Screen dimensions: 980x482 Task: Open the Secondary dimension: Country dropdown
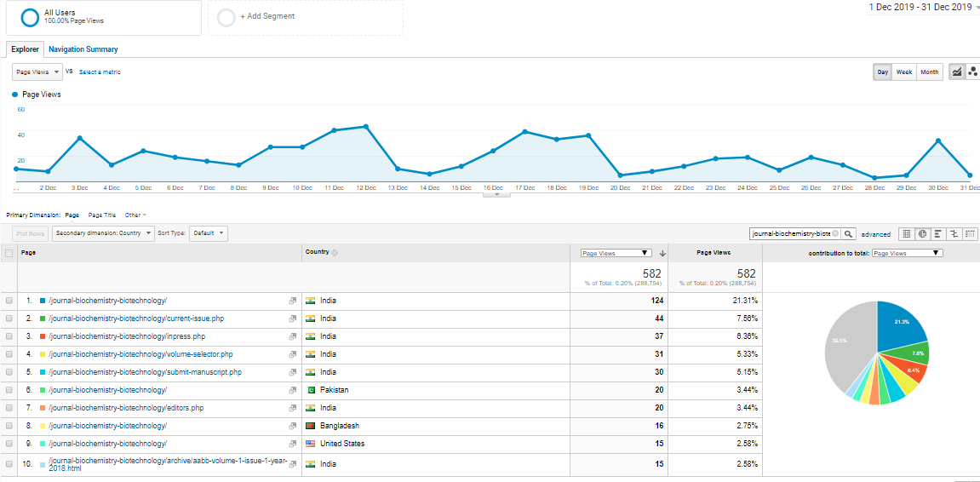pos(103,232)
